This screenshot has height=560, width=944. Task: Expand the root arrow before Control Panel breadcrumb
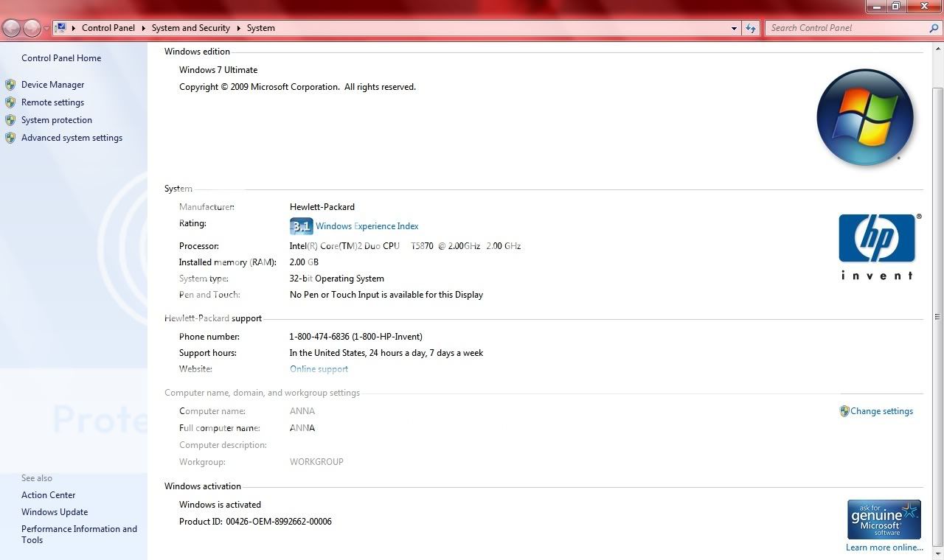tap(74, 28)
